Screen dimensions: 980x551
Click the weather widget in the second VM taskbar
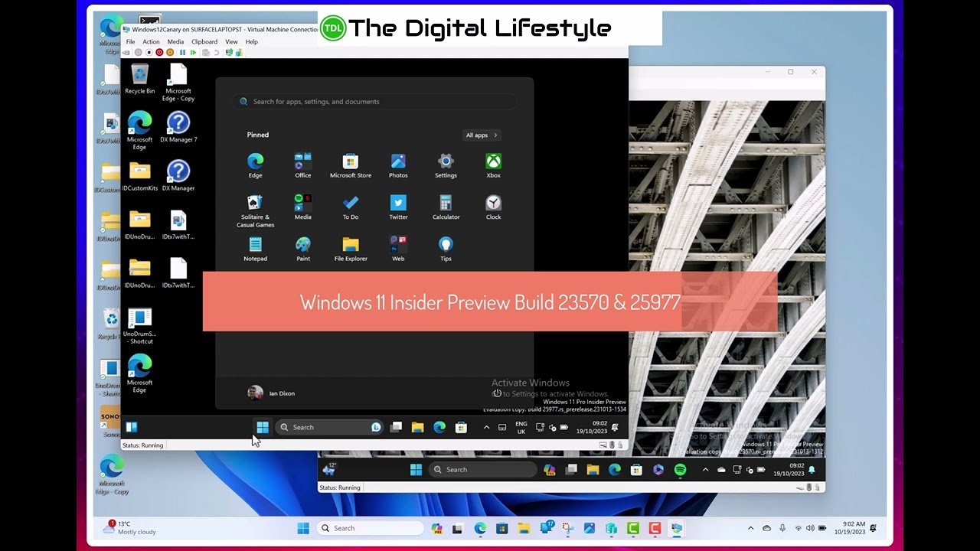[330, 469]
